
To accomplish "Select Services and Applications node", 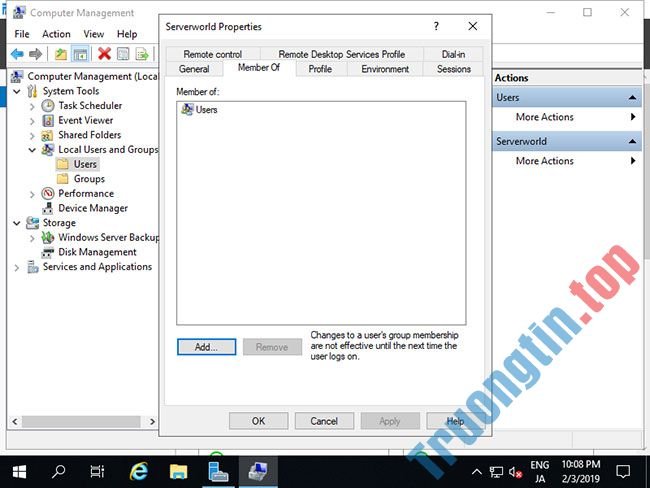I will click(97, 267).
